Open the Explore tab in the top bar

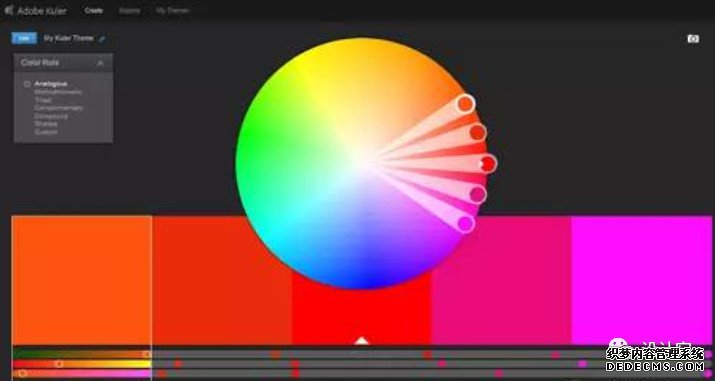pos(130,10)
